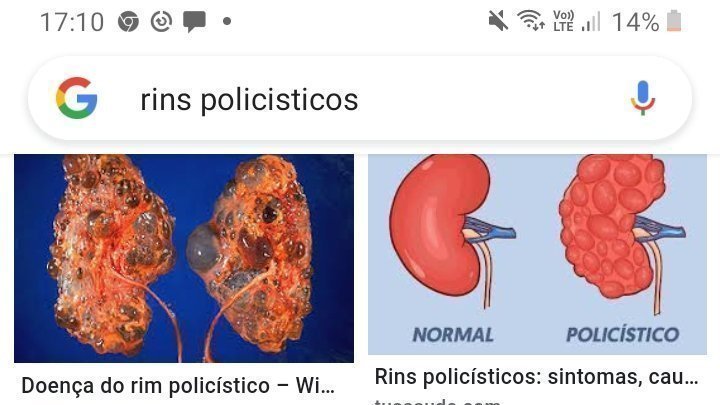The image size is (720, 405).
Task: Open 'Doença do rim policístico' Wikipedia result
Action: tap(178, 386)
